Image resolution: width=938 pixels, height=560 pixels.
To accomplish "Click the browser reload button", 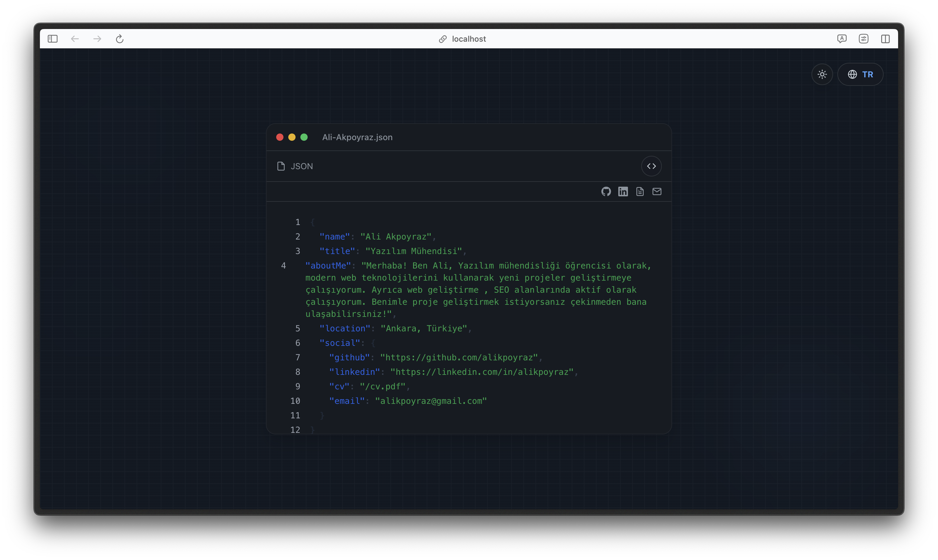I will tap(120, 38).
